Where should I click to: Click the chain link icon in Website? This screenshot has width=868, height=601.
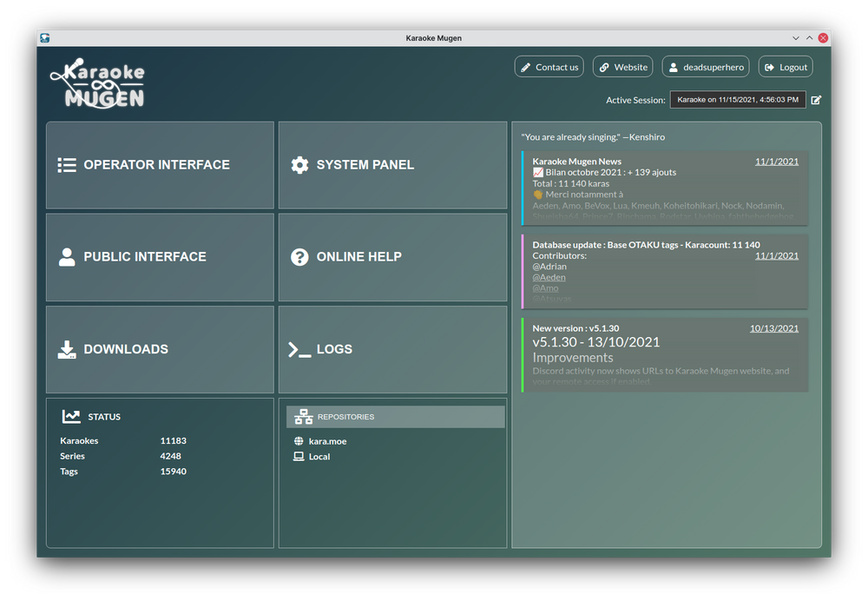coord(604,68)
